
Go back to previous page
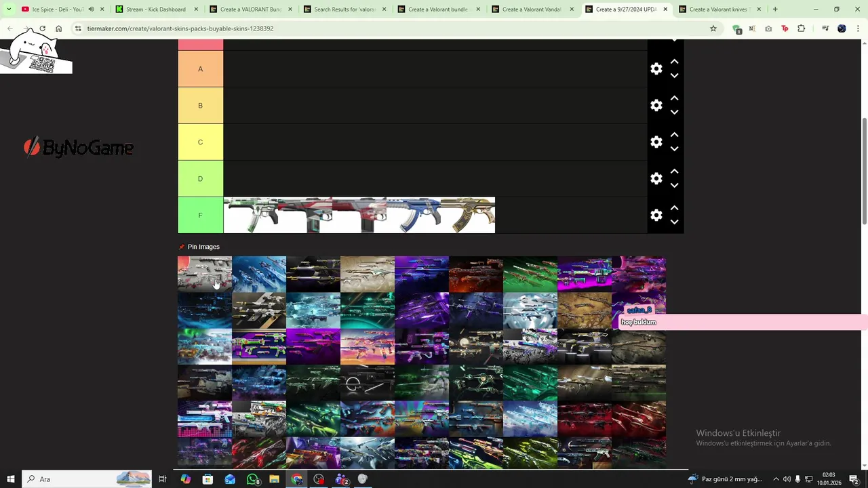click(10, 28)
